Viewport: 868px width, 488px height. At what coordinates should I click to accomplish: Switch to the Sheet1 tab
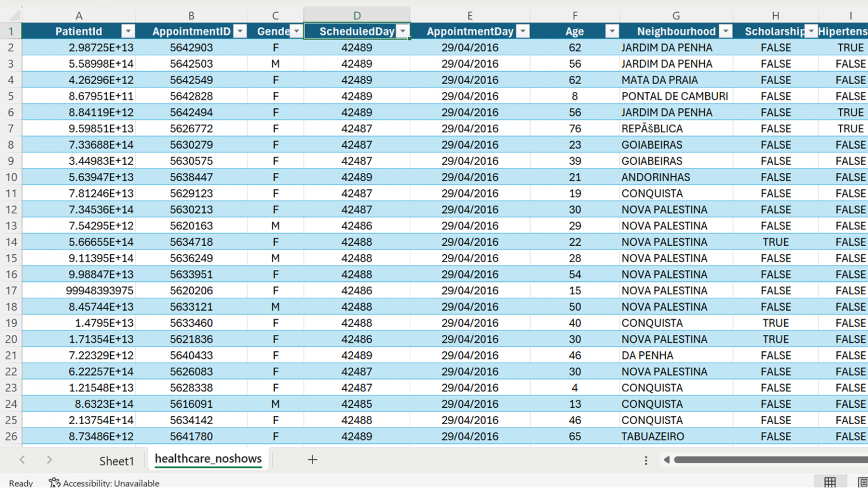(x=116, y=460)
